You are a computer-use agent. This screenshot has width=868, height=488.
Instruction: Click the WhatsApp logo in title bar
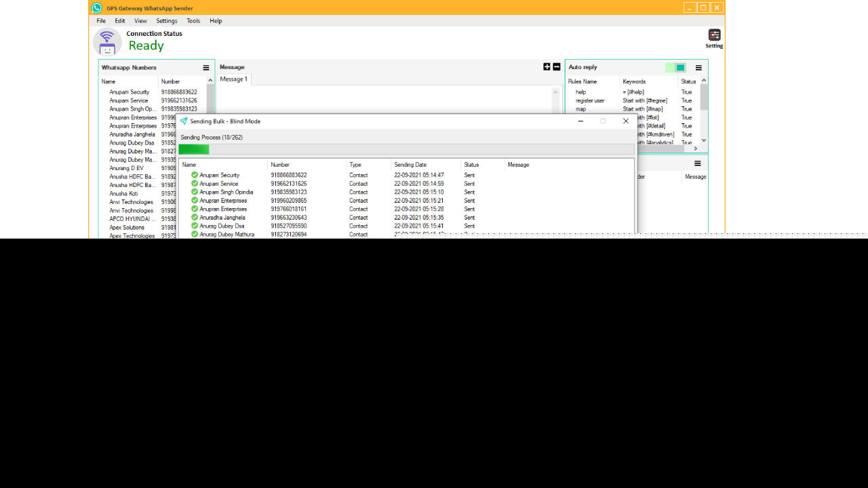pyautogui.click(x=97, y=7)
